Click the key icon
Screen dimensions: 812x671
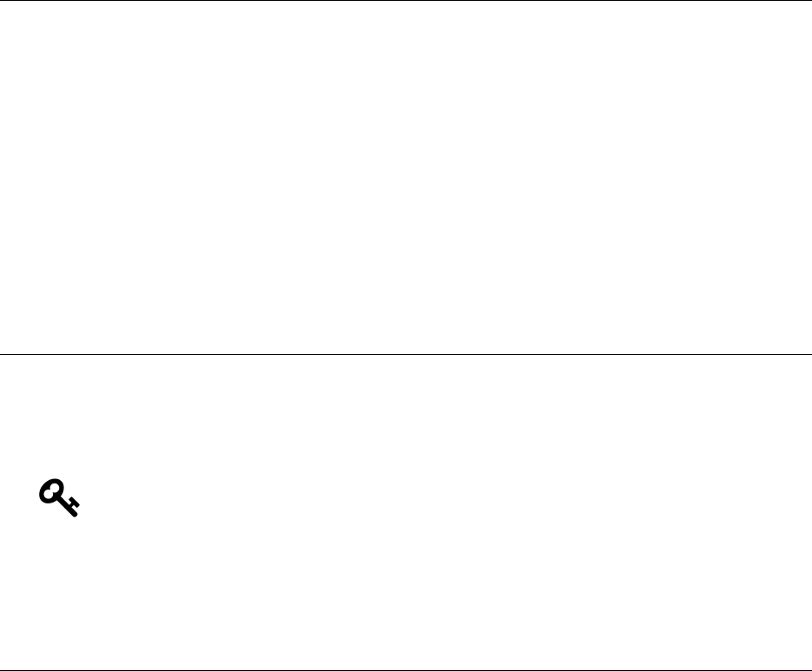[59, 498]
